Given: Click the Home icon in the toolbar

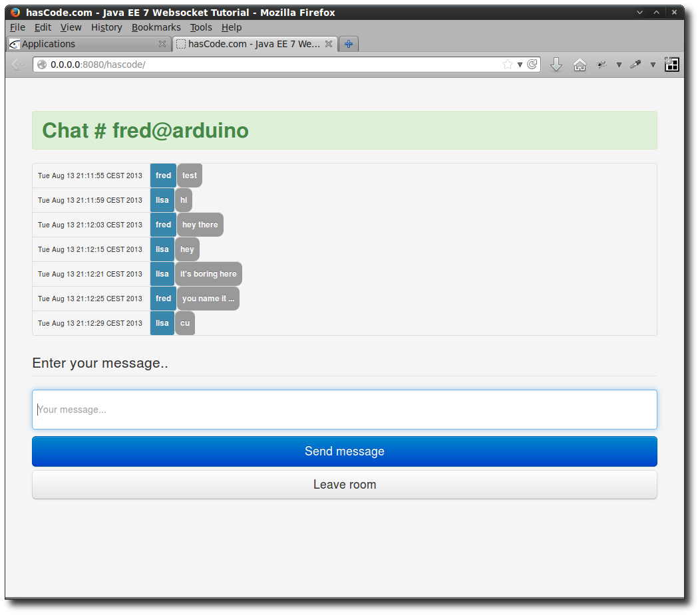Looking at the screenshot, I should click(580, 64).
